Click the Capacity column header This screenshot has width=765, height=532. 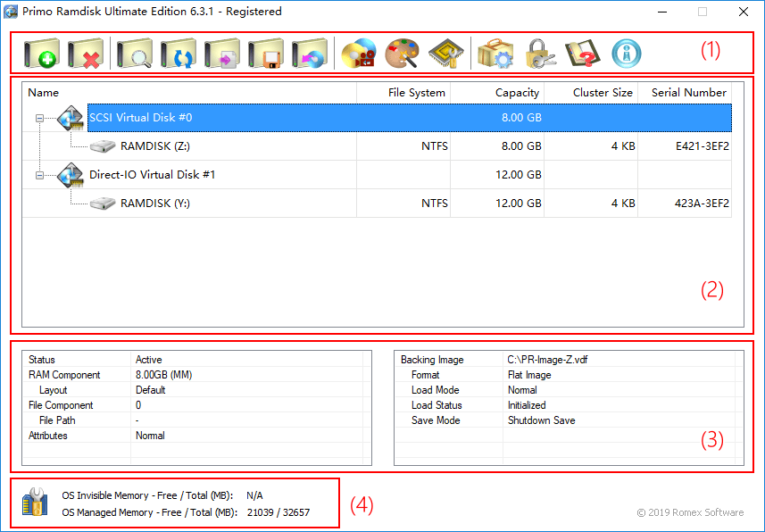[497, 93]
